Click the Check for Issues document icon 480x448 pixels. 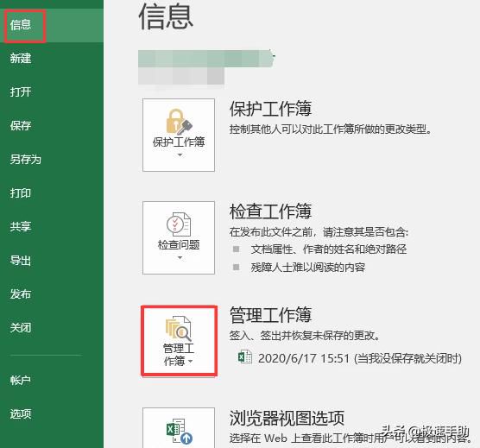tap(179, 224)
